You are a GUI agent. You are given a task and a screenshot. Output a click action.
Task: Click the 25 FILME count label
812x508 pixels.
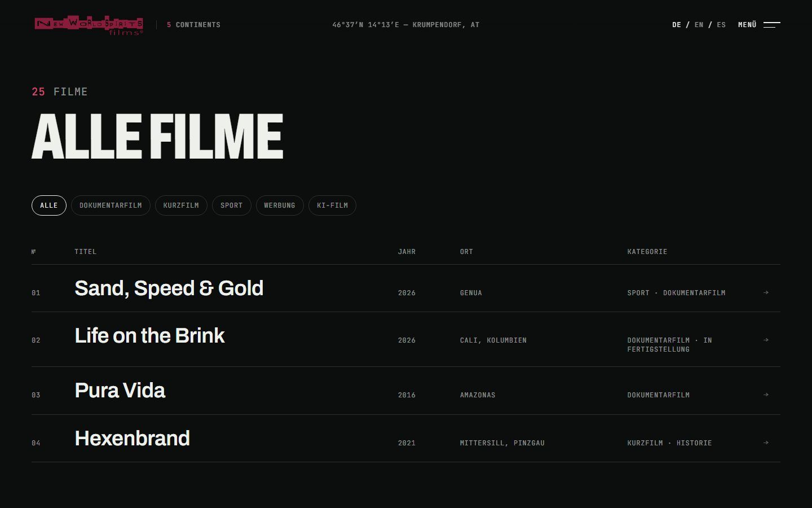coord(60,91)
